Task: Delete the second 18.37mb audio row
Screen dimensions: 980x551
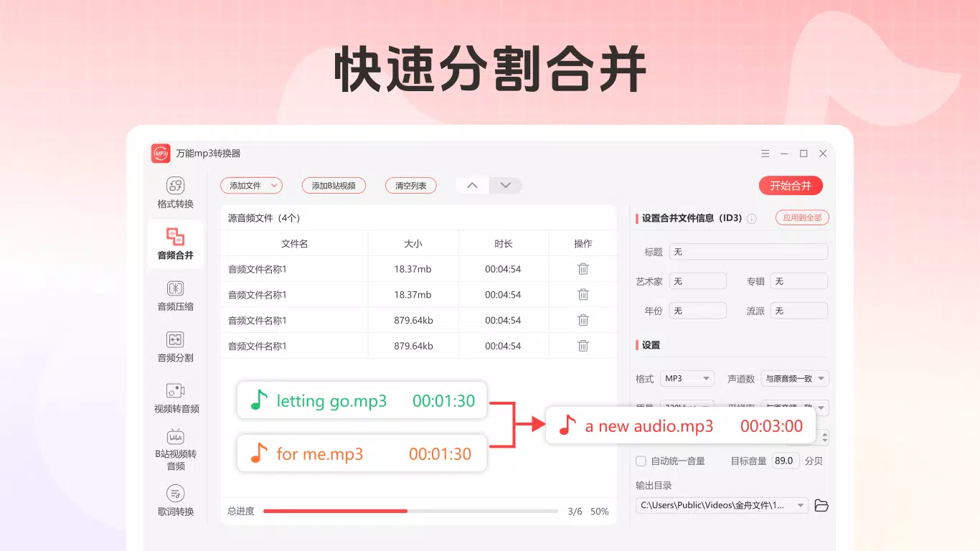Action: [583, 295]
